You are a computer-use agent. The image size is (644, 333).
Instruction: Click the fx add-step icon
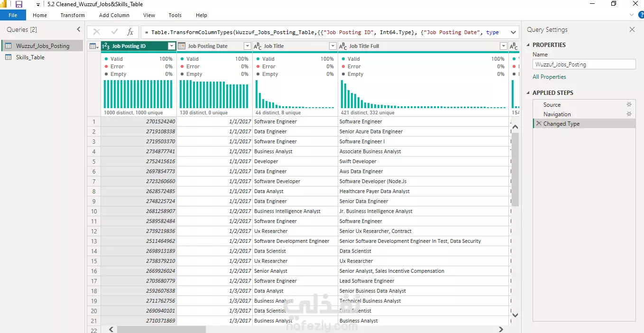[x=130, y=32]
